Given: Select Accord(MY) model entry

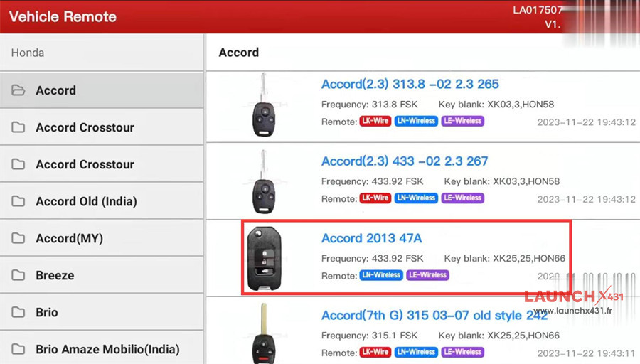Looking at the screenshot, I should tap(102, 238).
